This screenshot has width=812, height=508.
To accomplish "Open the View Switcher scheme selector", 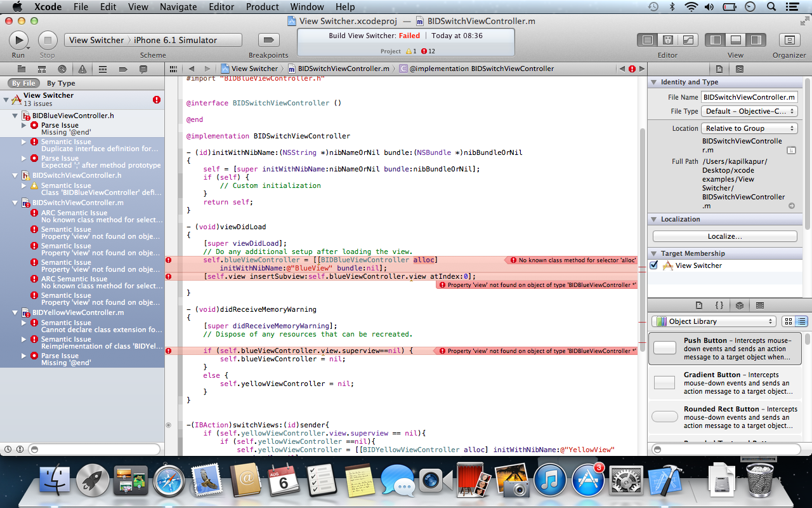I will pyautogui.click(x=96, y=40).
